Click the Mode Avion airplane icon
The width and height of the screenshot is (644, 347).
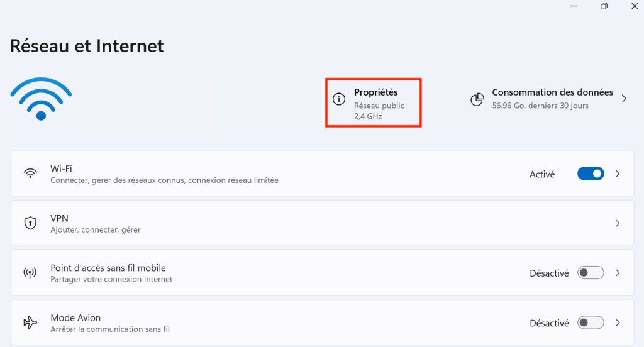tap(30, 322)
